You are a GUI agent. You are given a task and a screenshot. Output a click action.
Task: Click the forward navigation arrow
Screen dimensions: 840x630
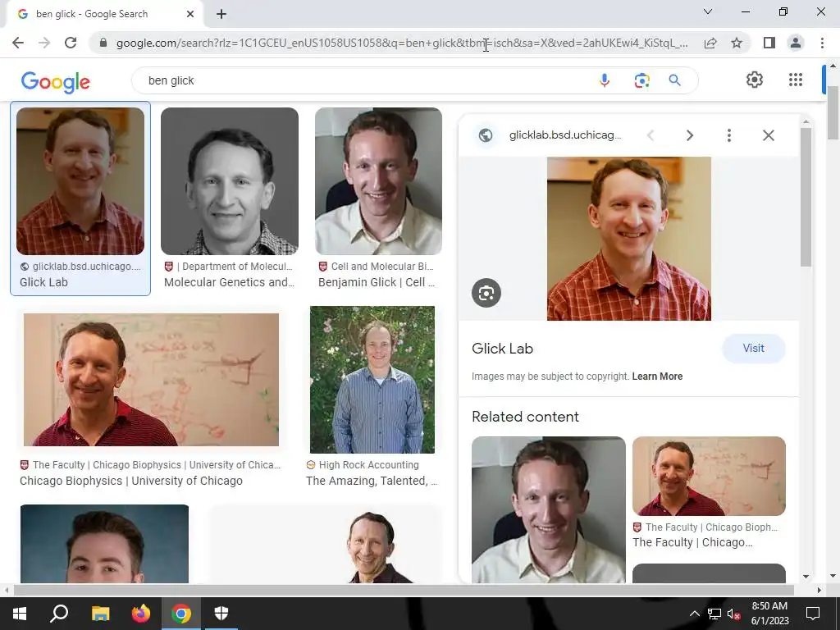click(44, 43)
